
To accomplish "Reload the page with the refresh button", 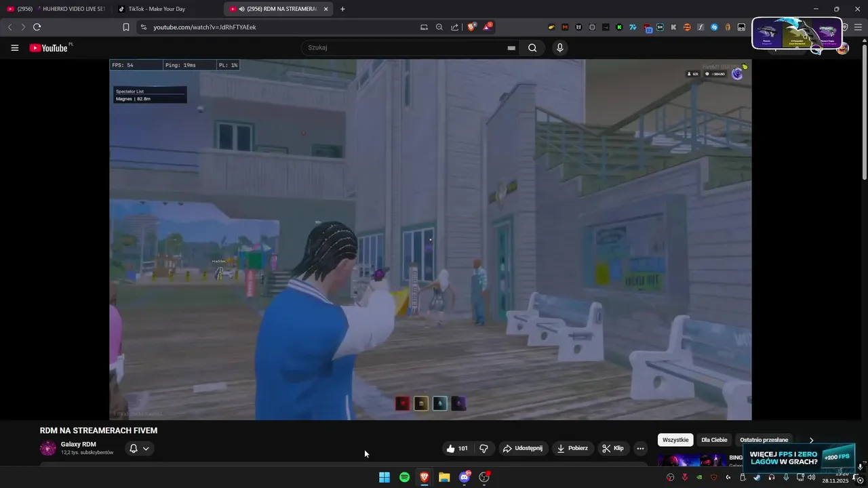I will tap(37, 27).
